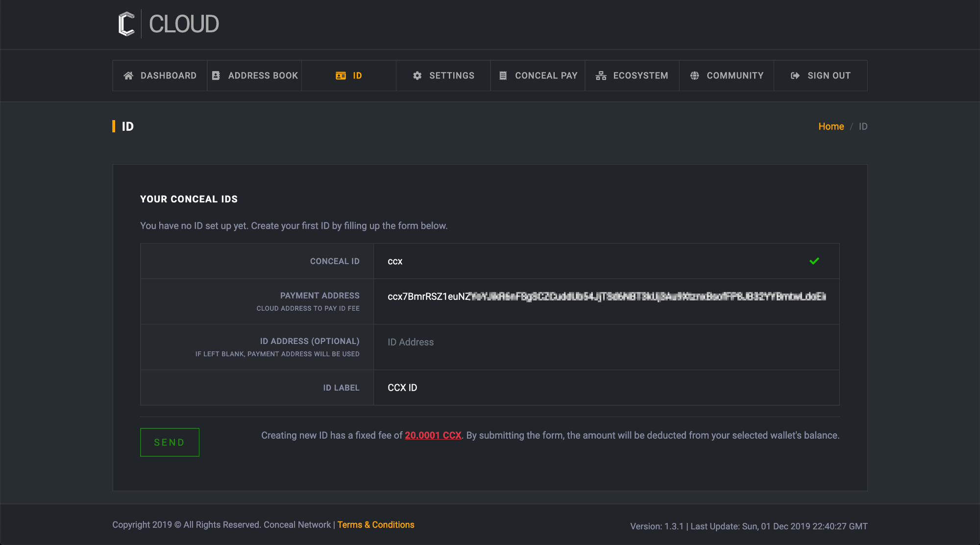Click the Dashboard home icon
This screenshot has width=980, height=545.
pos(128,75)
